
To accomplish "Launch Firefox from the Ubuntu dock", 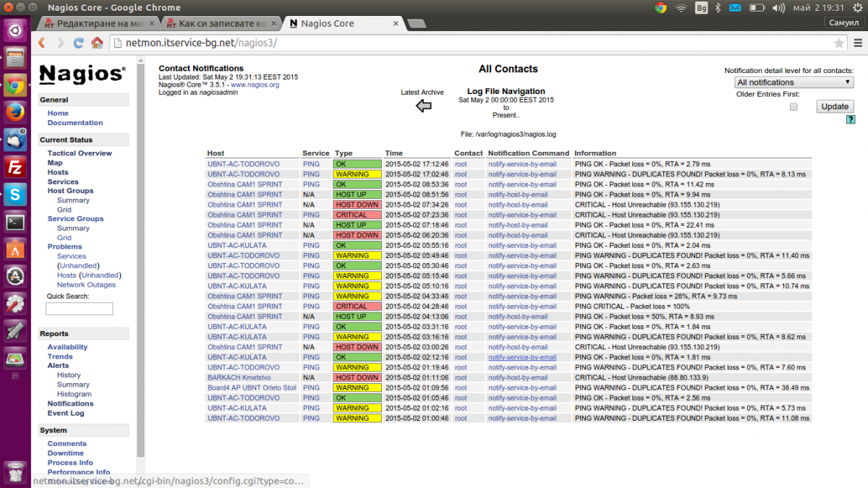I will pos(15,112).
